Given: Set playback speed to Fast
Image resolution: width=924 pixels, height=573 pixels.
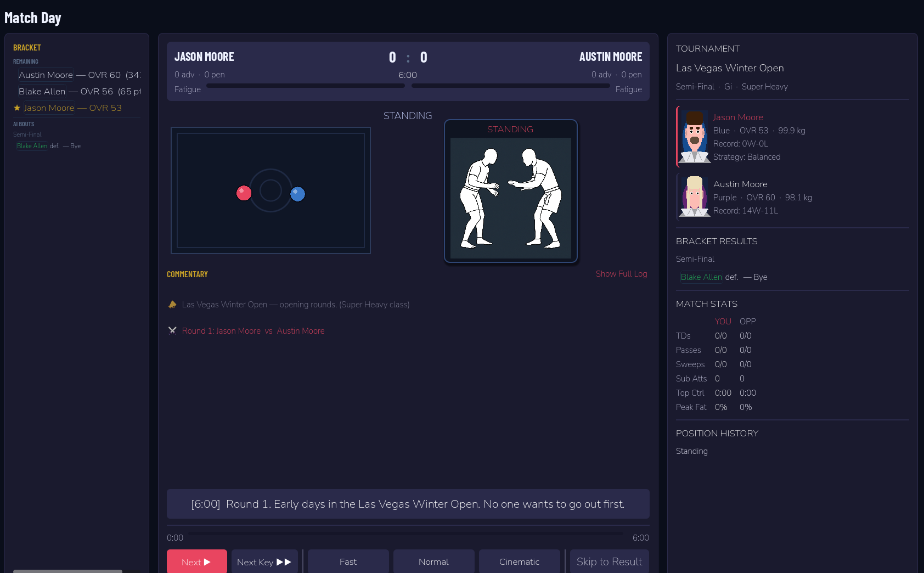Looking at the screenshot, I should (x=348, y=561).
